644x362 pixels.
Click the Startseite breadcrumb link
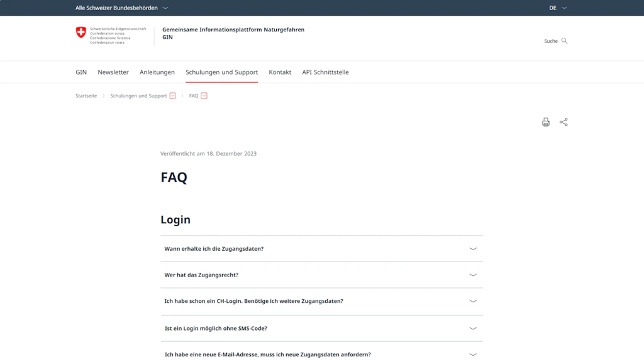[x=86, y=96]
